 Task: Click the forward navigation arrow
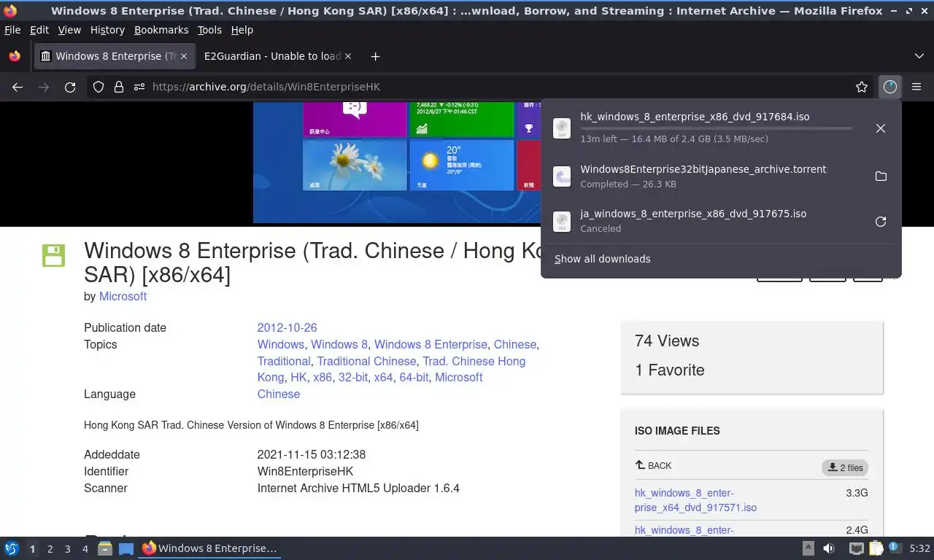tap(44, 87)
